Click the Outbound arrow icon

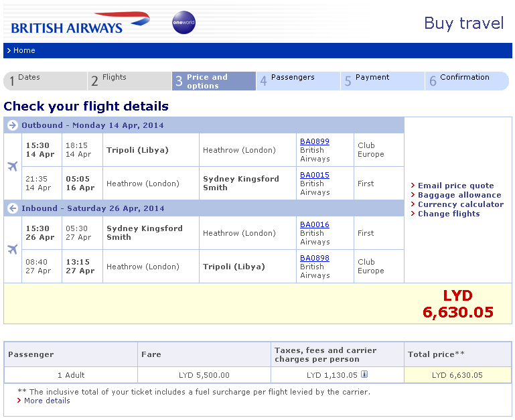(13, 125)
